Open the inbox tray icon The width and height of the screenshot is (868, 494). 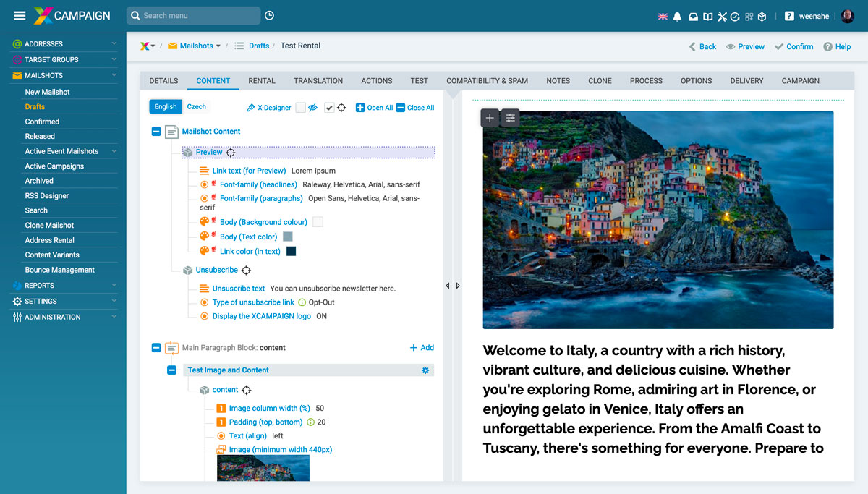click(693, 16)
